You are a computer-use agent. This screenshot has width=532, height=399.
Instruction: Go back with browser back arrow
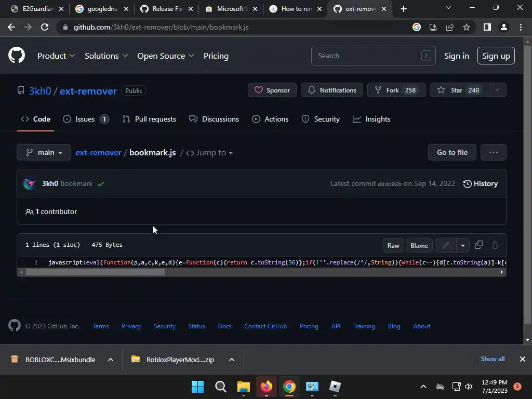click(x=11, y=27)
